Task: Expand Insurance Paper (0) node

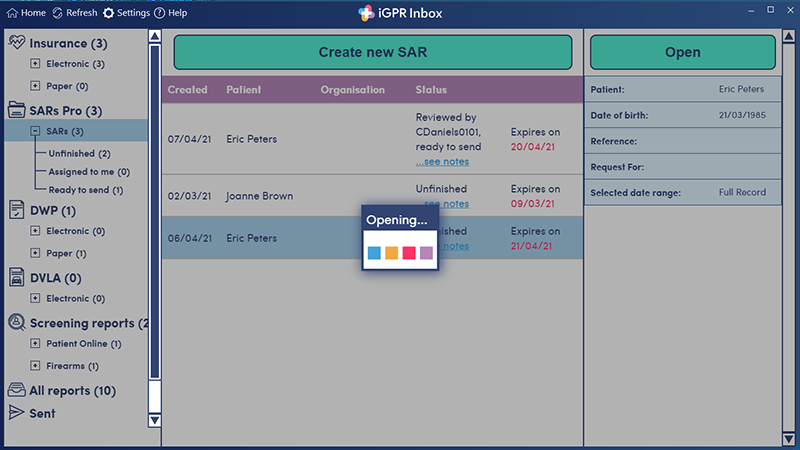Action: point(35,86)
